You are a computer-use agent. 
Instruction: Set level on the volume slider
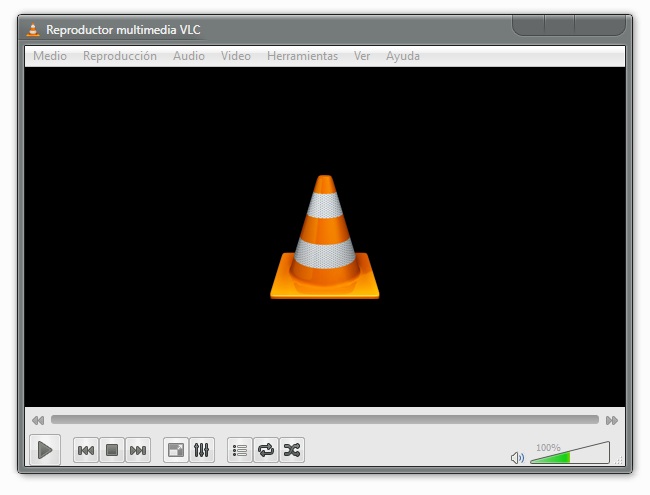point(570,453)
